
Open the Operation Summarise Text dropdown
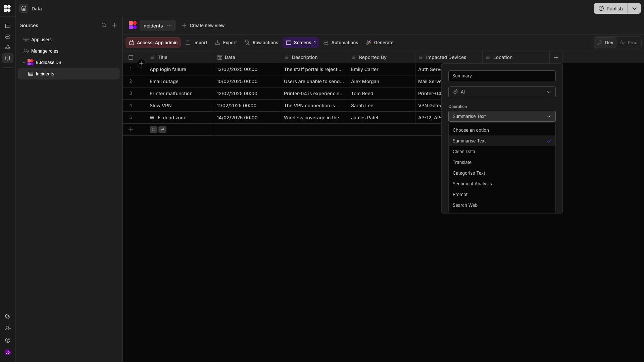tap(502, 116)
